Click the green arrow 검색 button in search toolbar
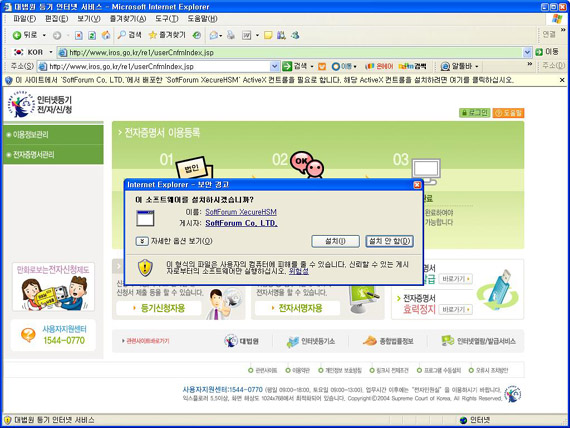 click(x=294, y=66)
